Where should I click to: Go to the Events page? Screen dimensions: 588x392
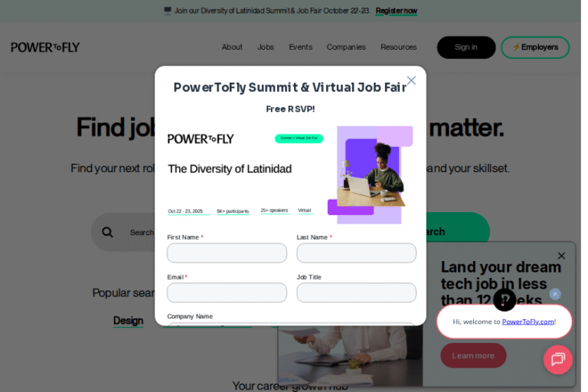[300, 47]
